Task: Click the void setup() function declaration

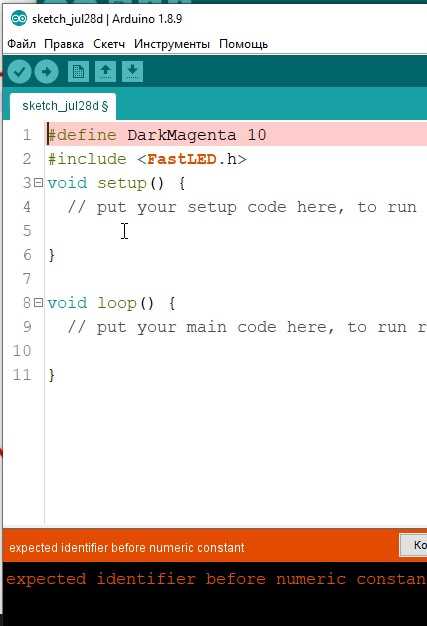Action: 116,183
